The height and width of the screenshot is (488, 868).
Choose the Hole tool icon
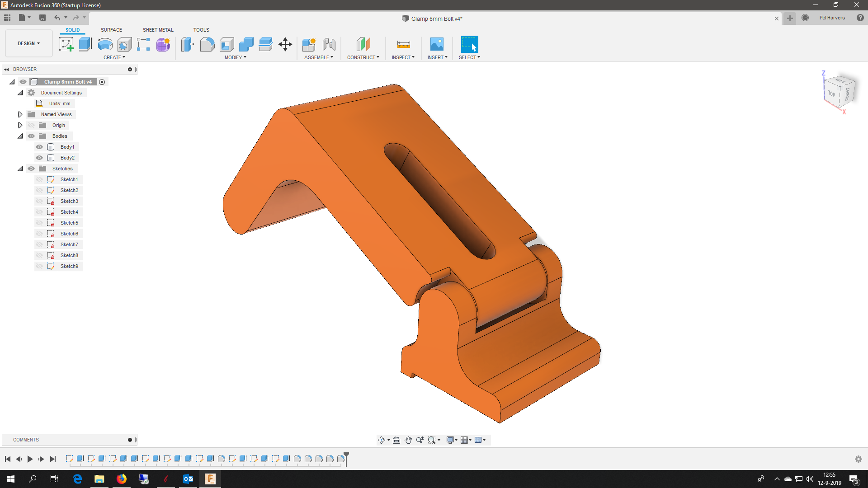coord(124,44)
